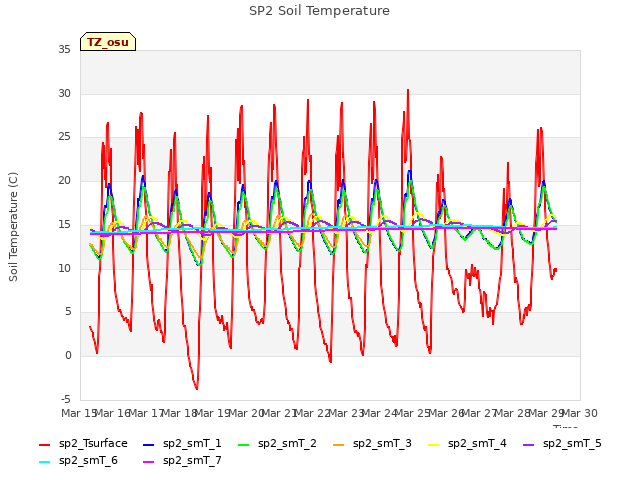
Task: Click the yellow sp2_smT_4 legend swatch
Action: tap(434, 444)
